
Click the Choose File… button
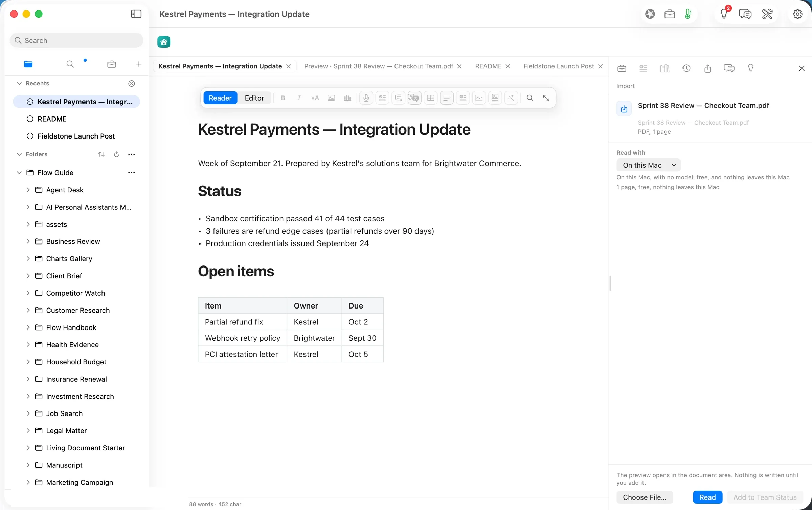click(645, 497)
